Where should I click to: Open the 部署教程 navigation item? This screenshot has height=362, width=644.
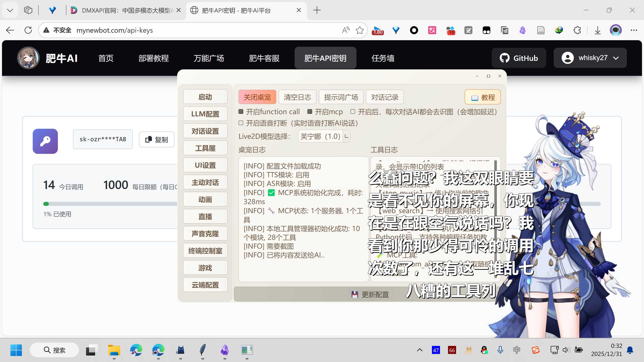(x=153, y=58)
